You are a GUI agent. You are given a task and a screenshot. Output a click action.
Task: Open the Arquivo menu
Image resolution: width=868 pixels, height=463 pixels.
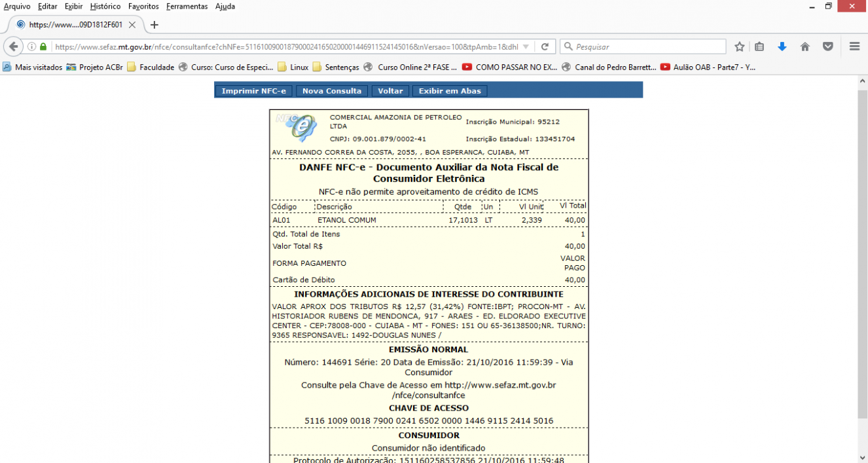click(x=16, y=6)
